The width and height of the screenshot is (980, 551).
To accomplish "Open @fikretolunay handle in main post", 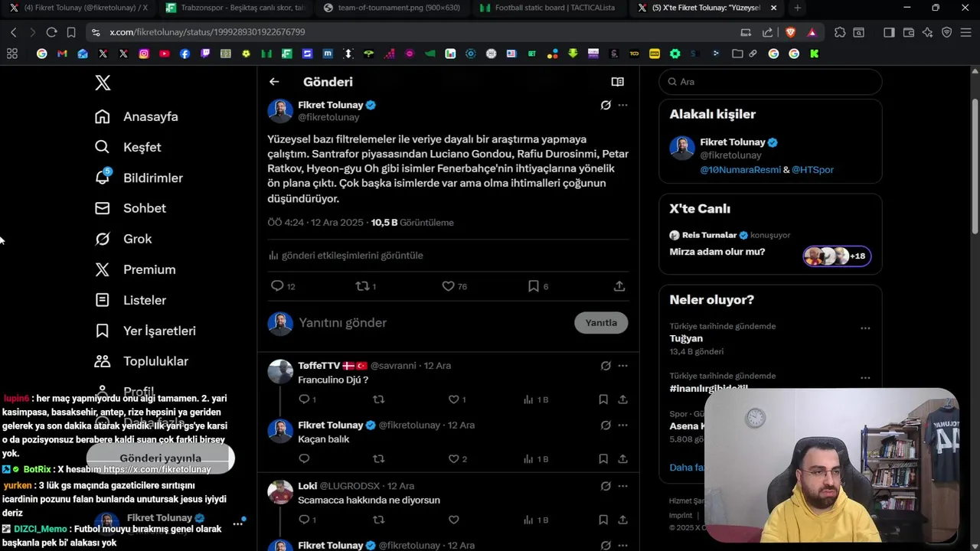I will (x=328, y=117).
